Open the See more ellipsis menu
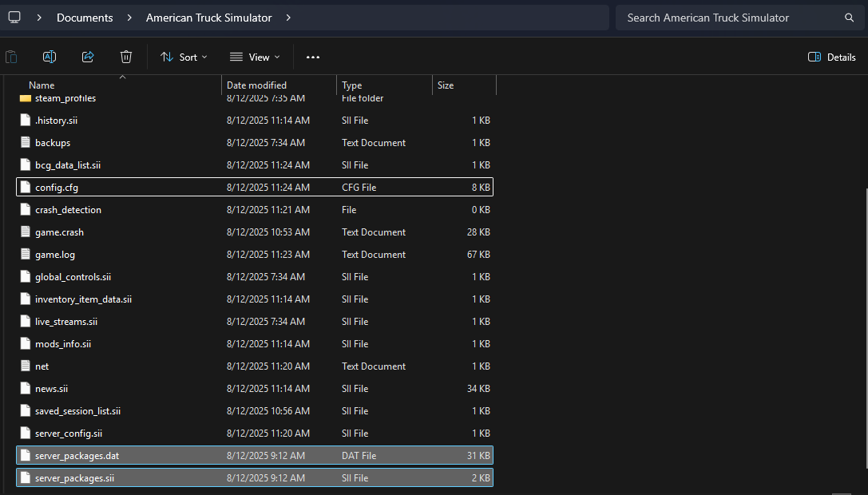The image size is (868, 495). pyautogui.click(x=313, y=57)
